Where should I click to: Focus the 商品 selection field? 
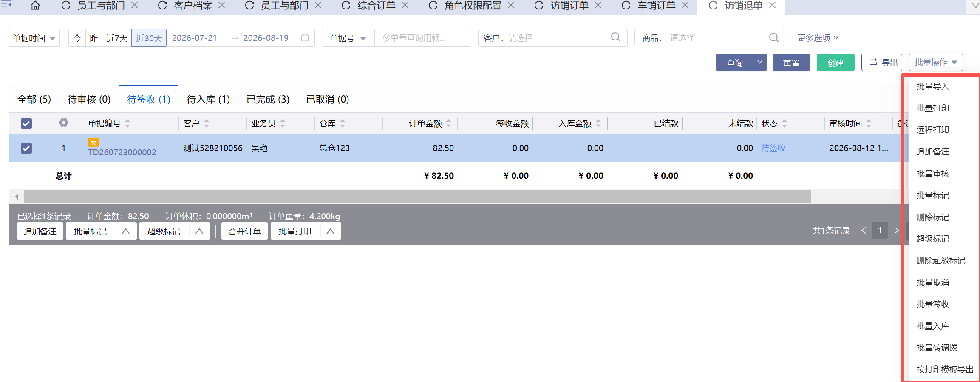click(x=709, y=38)
